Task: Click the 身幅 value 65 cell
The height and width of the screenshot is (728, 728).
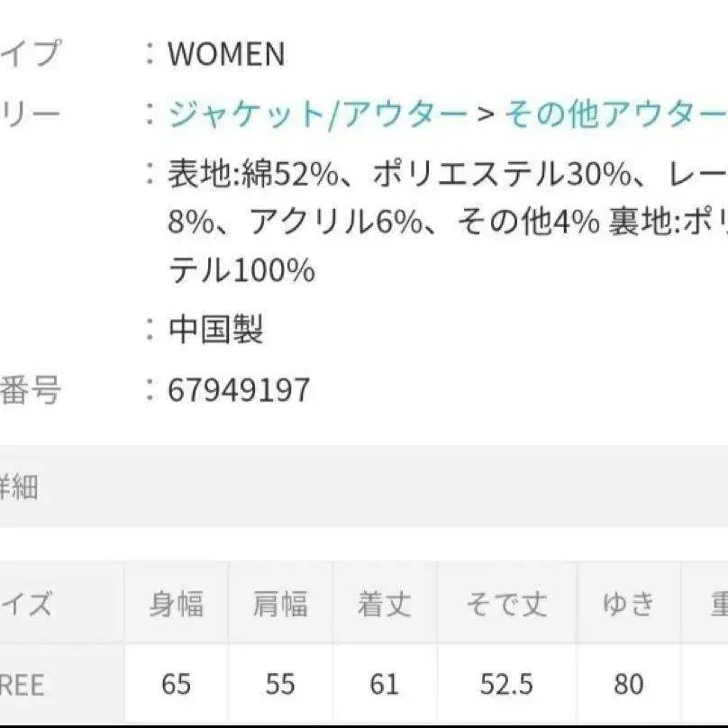Action: (177, 685)
